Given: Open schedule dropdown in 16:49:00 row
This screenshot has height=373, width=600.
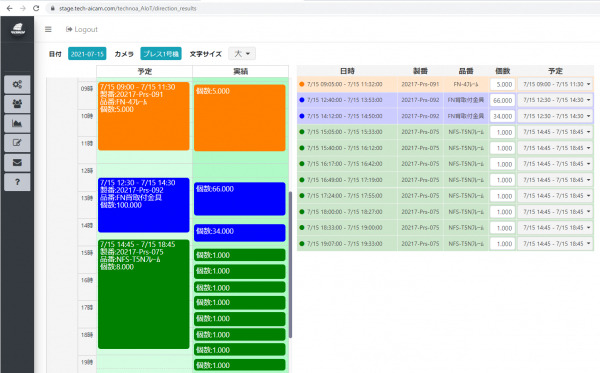Looking at the screenshot, I should [x=555, y=180].
